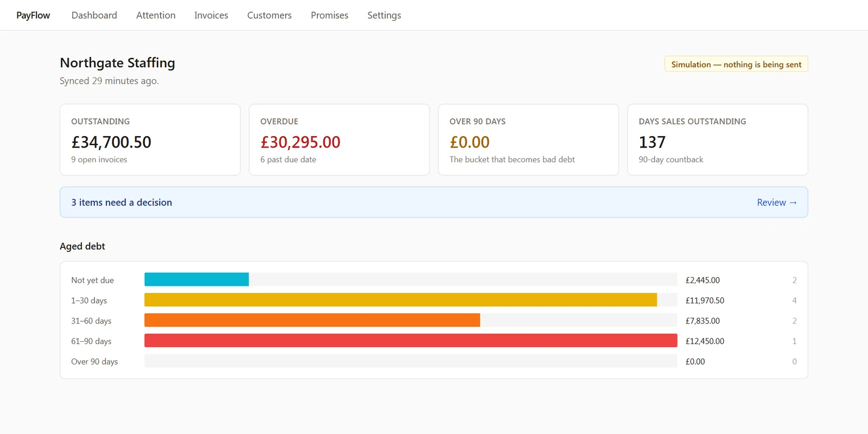The width and height of the screenshot is (868, 434).
Task: Navigate to Customers
Action: [270, 15]
